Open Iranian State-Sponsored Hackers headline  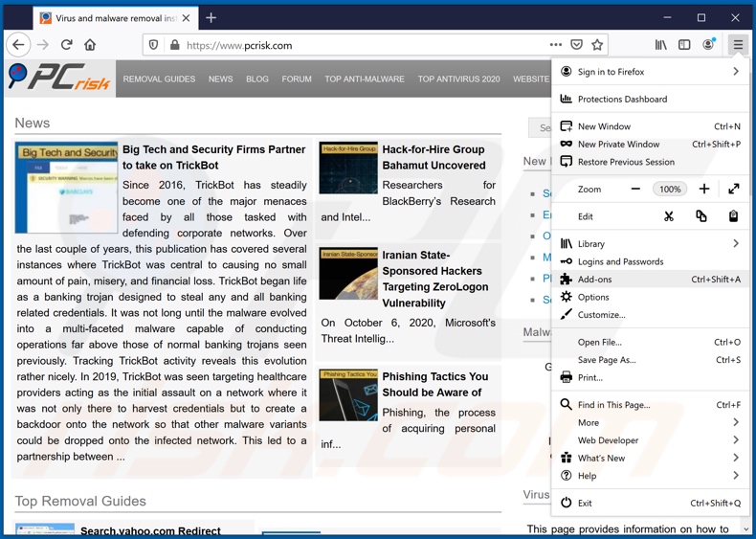click(434, 279)
